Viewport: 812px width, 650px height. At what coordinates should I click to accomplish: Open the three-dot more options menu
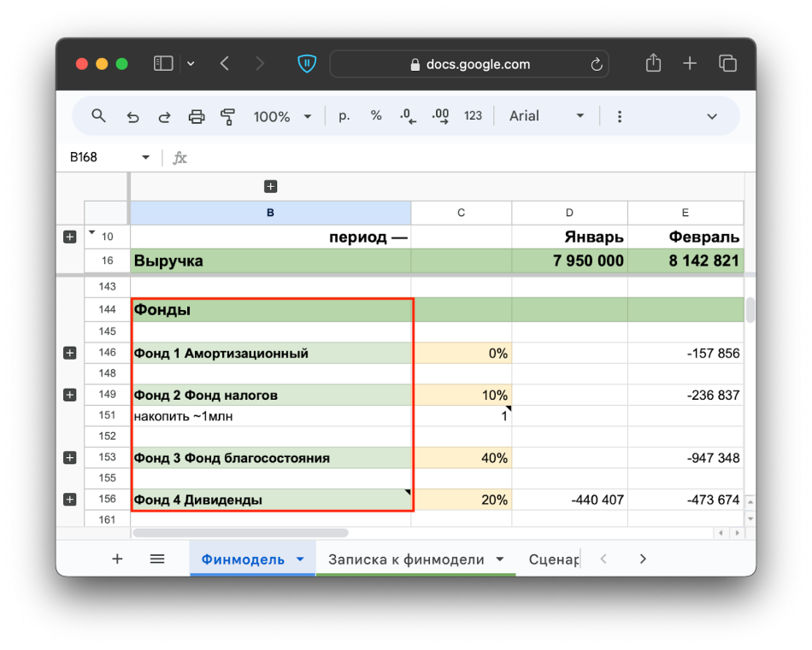click(x=620, y=116)
